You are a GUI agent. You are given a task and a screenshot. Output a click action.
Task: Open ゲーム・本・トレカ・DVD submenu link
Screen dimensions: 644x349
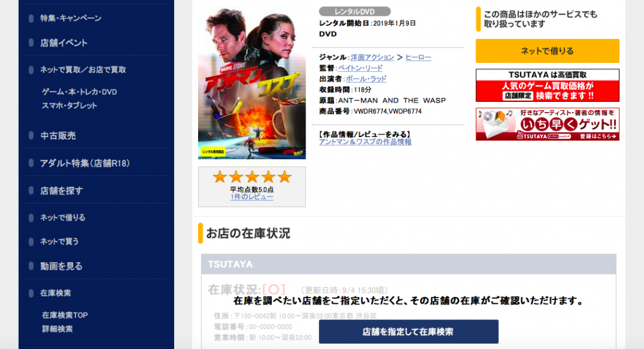coord(79,92)
